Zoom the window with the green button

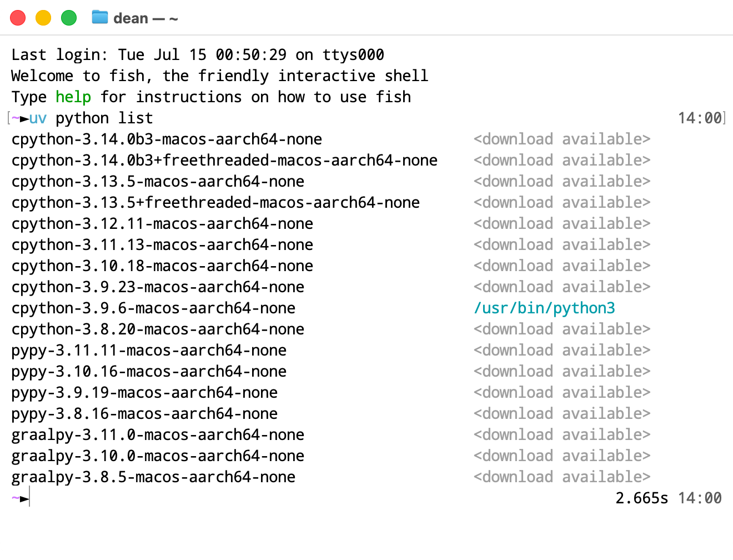click(x=69, y=18)
